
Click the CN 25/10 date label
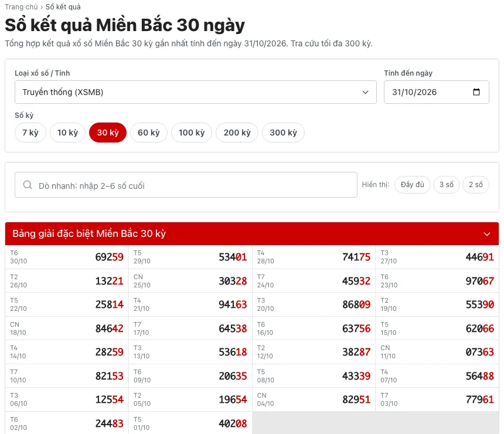coord(142,281)
